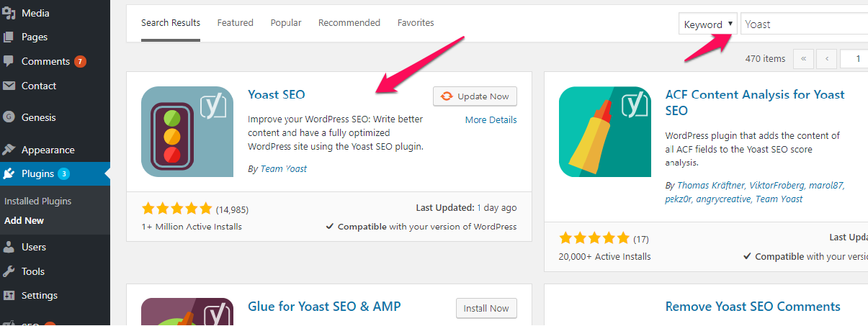Select Add New plugins submenu item

(24, 221)
